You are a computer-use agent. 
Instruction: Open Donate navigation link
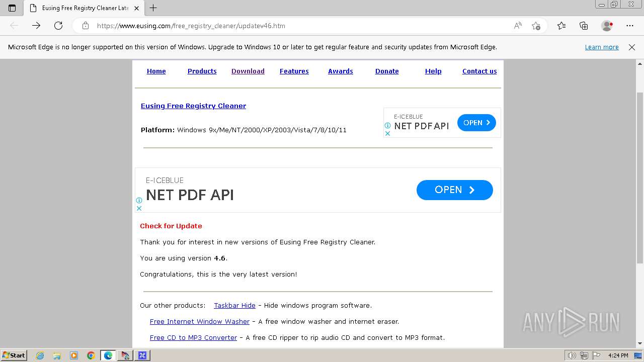387,71
